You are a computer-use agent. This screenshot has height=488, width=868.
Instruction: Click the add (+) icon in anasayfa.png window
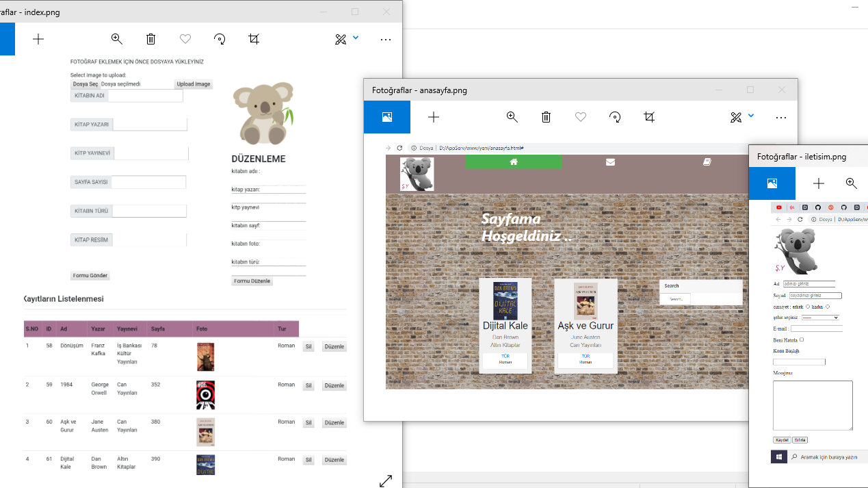click(x=434, y=117)
